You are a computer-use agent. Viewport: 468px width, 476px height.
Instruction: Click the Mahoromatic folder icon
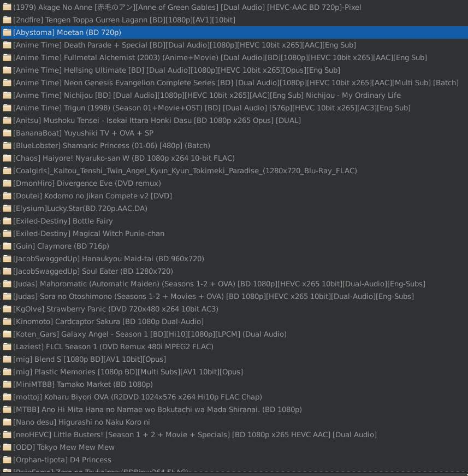(x=7, y=284)
